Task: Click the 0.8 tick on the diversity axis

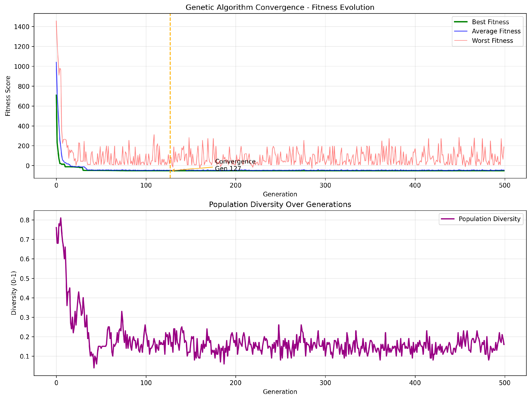Action: [x=25, y=220]
